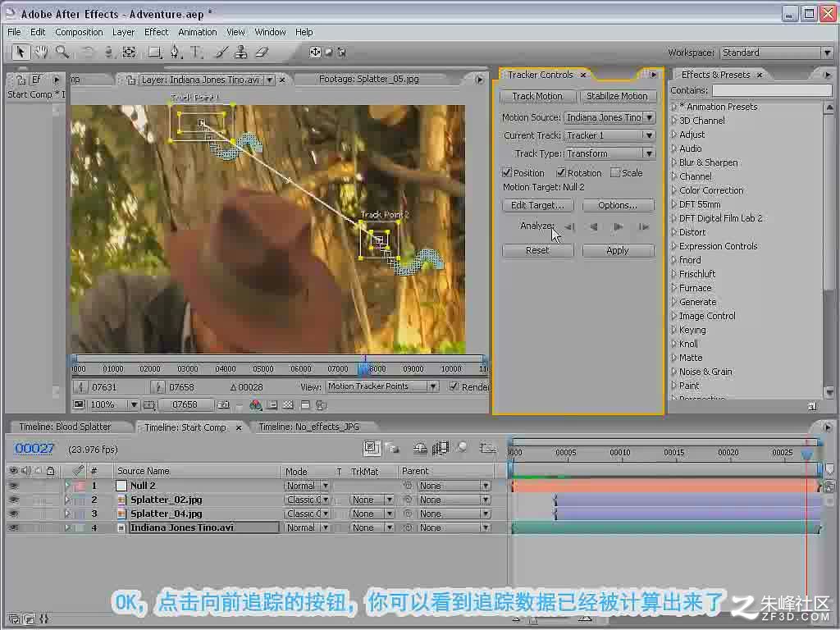Viewport: 840px width, 630px height.
Task: Open the Mode dropdown for Null 2
Action: [307, 486]
